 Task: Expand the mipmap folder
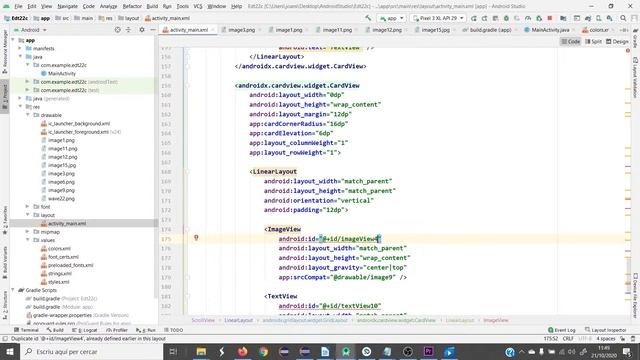(x=28, y=231)
